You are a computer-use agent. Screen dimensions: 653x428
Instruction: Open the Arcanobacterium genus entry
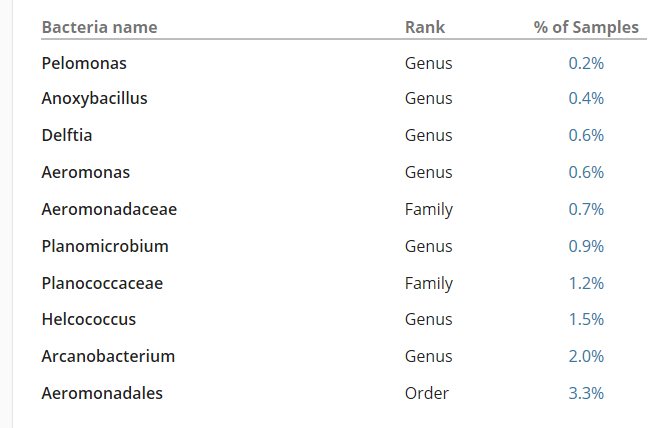point(108,356)
